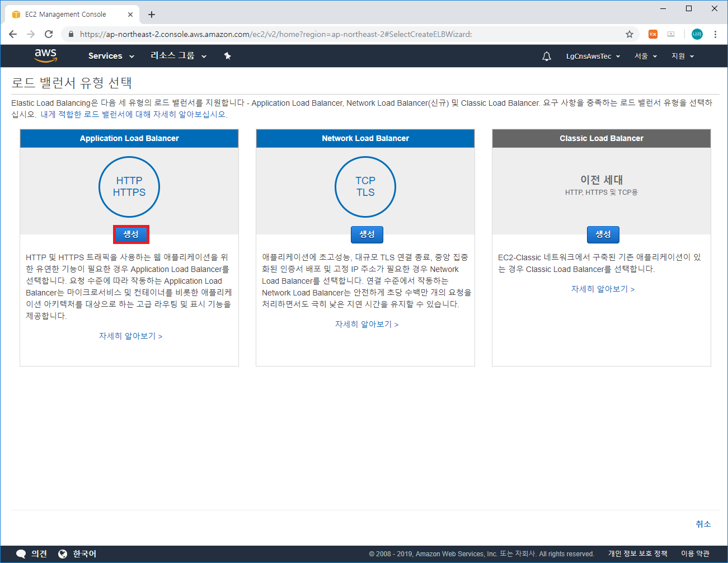Image resolution: width=728 pixels, height=563 pixels.
Task: Click the pin shortcuts icon
Action: coord(227,56)
